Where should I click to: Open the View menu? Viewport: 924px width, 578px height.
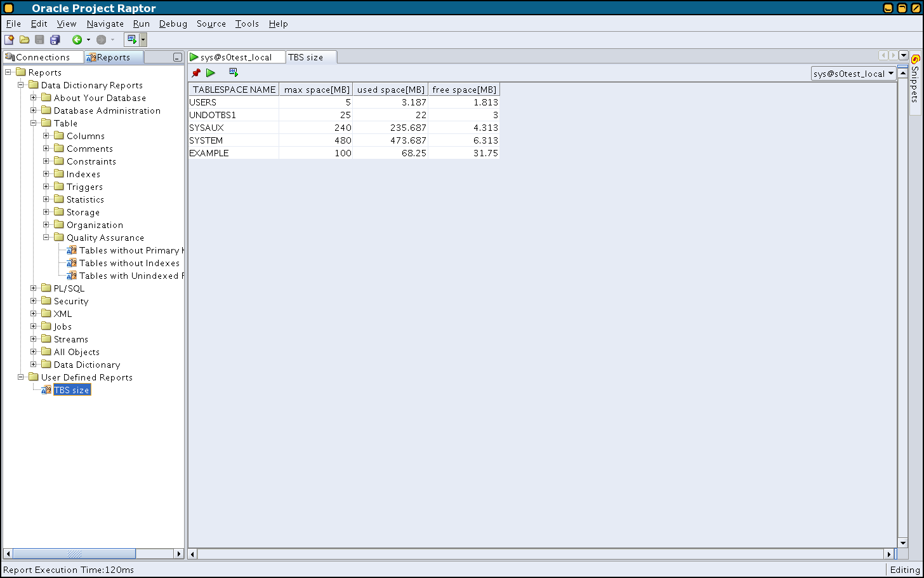[67, 24]
